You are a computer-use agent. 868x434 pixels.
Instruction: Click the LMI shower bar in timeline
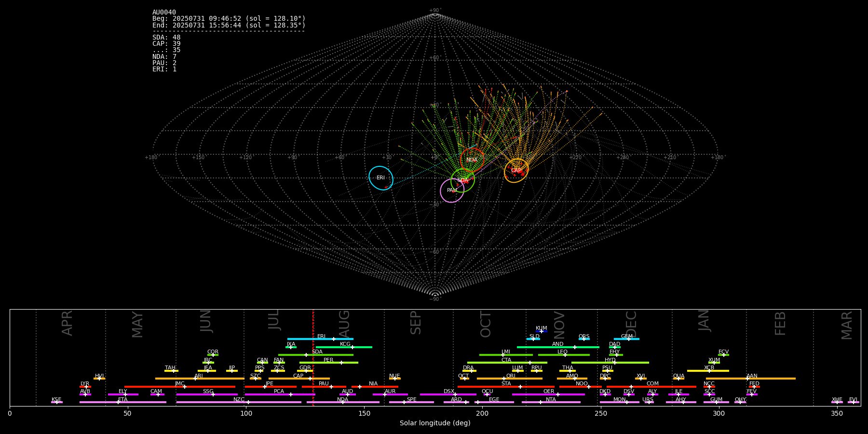tap(506, 355)
